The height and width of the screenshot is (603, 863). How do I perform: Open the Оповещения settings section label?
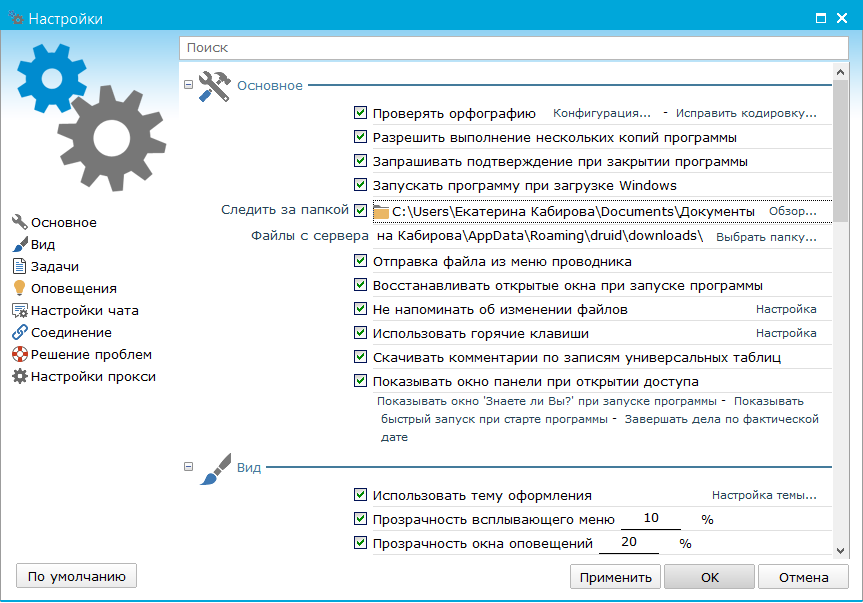click(x=73, y=289)
